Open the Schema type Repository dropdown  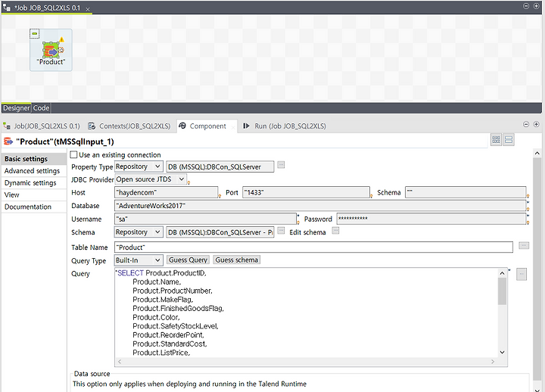pos(139,232)
